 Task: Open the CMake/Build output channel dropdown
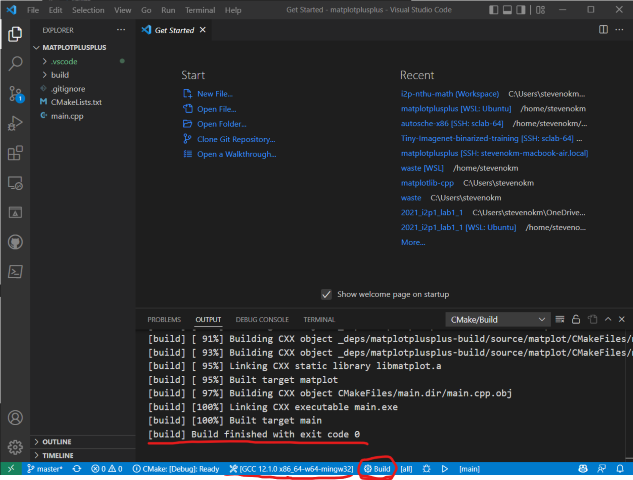point(497,320)
